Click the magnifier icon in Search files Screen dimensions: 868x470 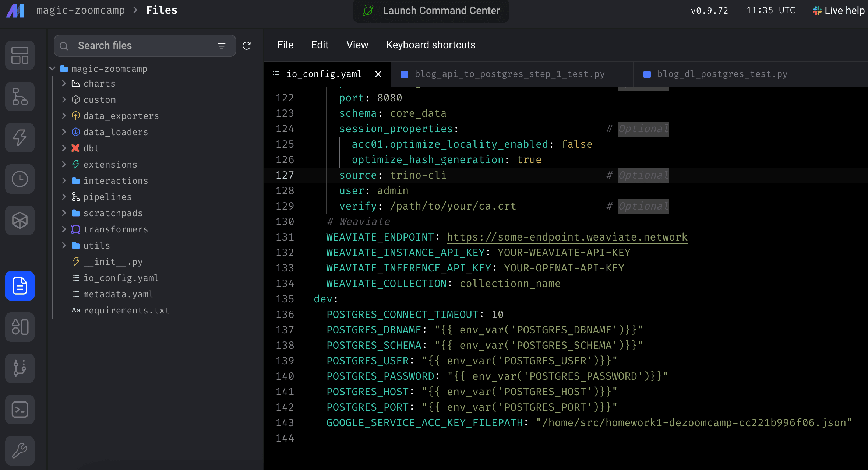[64, 46]
